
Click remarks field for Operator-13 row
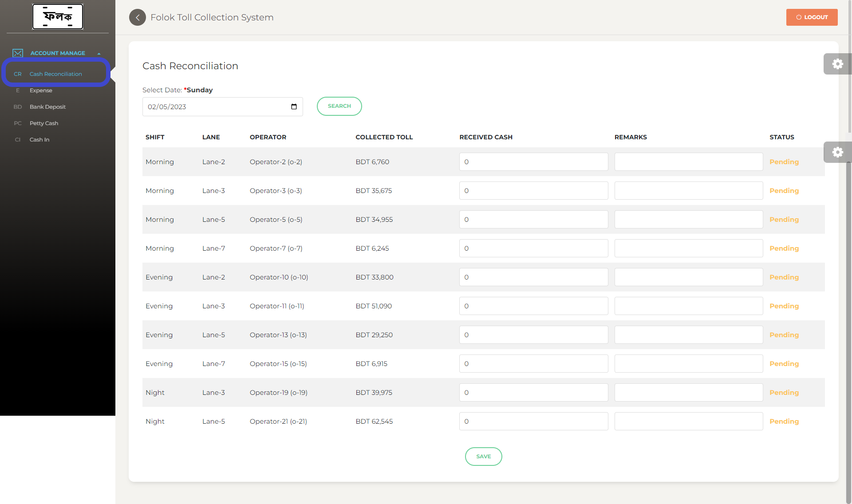[x=689, y=335]
